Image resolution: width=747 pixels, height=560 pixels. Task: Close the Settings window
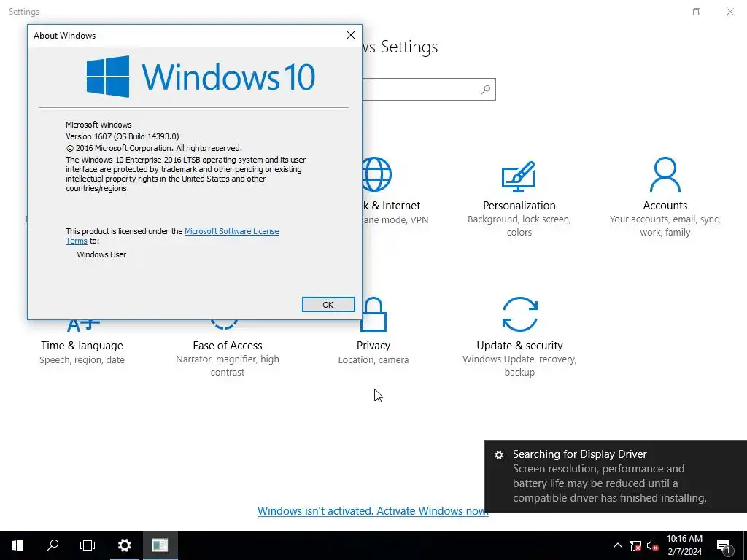coord(729,12)
